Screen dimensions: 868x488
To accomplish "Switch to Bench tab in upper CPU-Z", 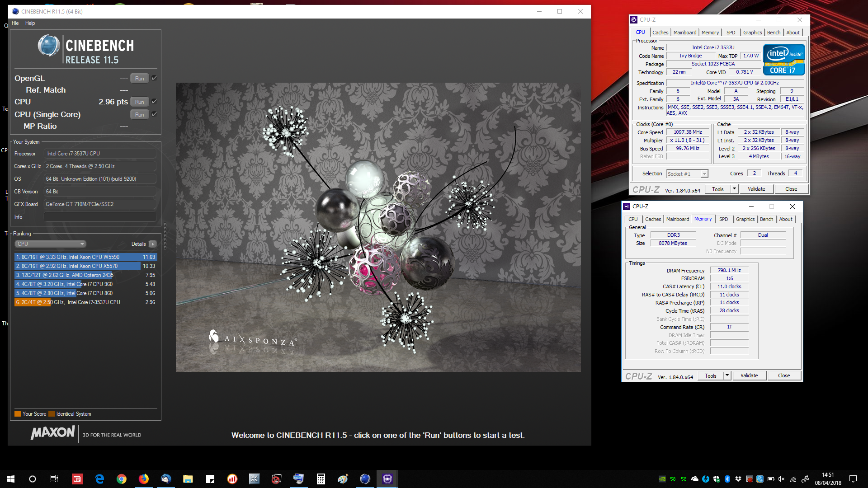I will pos(774,33).
